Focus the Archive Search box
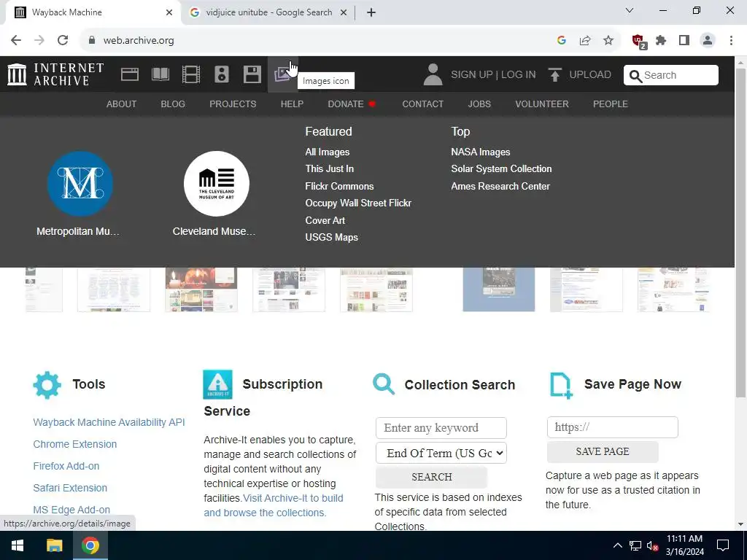The height and width of the screenshot is (560, 747). coord(671,75)
